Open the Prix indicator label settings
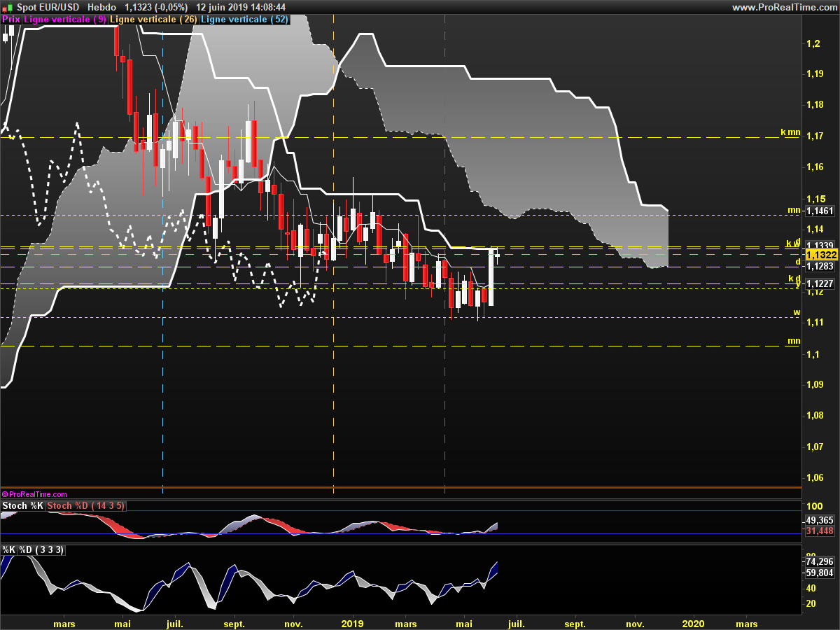 11,19
